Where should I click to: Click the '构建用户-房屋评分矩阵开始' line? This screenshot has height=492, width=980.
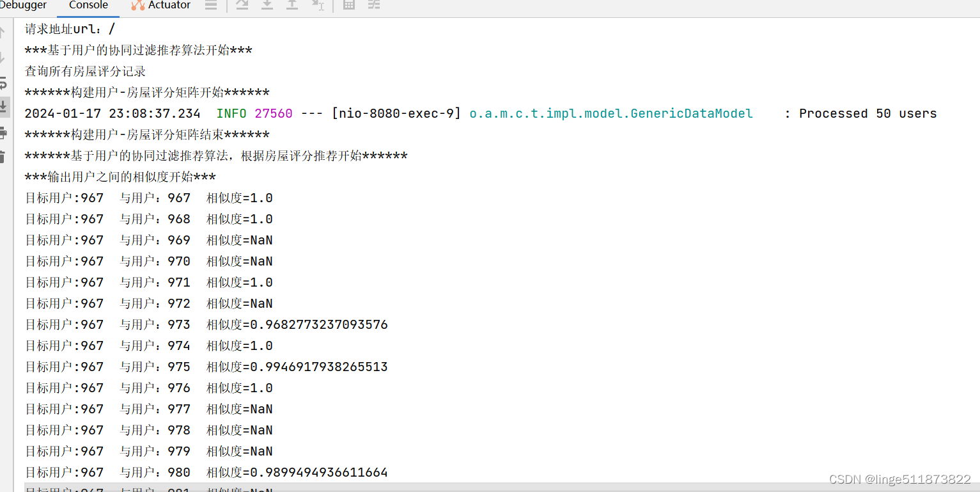coord(147,93)
